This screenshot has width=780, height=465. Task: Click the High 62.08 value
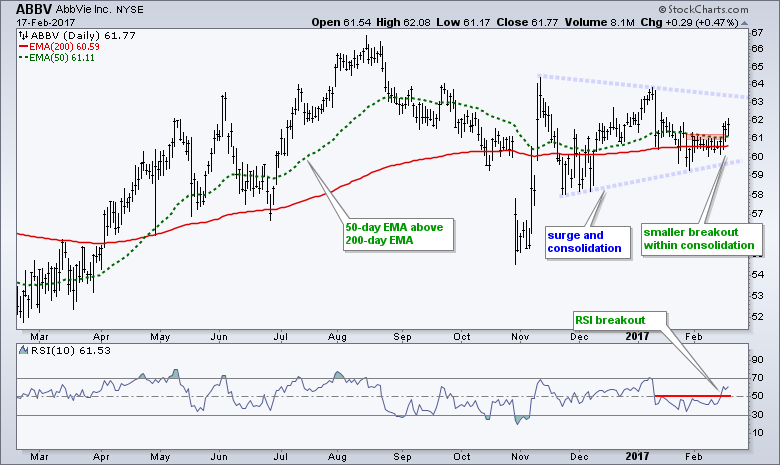[403, 22]
